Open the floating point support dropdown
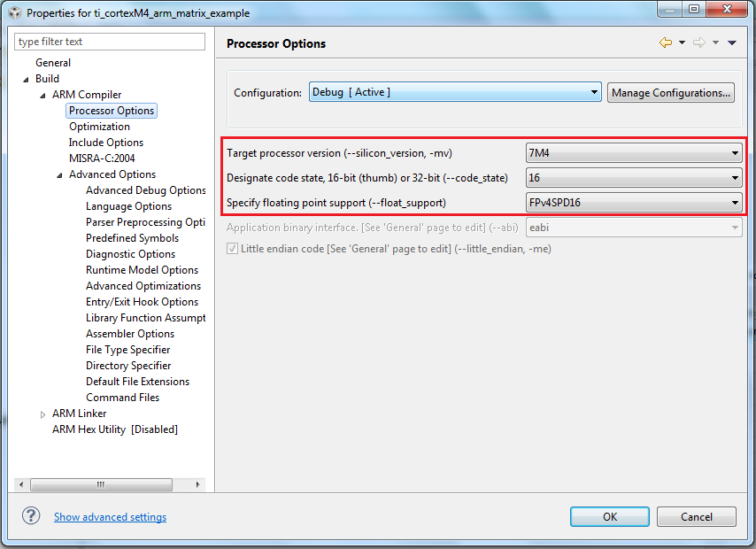This screenshot has height=549, width=756. [x=633, y=203]
